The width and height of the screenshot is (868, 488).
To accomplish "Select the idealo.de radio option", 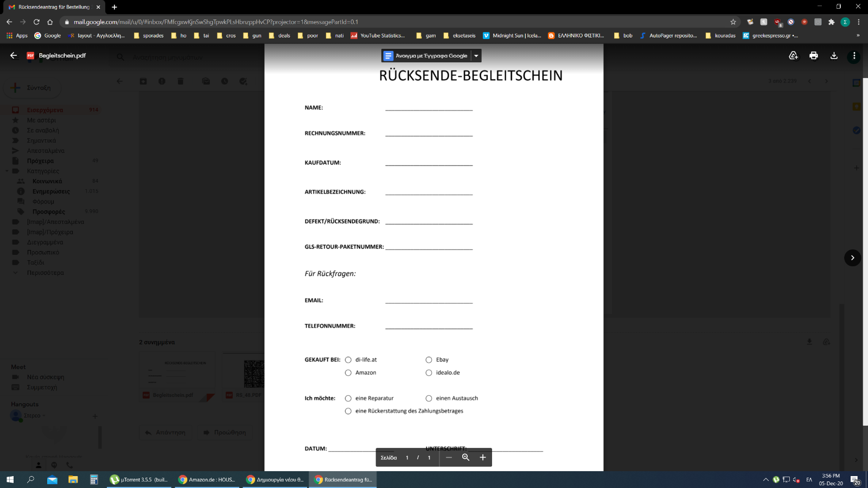I will pyautogui.click(x=429, y=373).
